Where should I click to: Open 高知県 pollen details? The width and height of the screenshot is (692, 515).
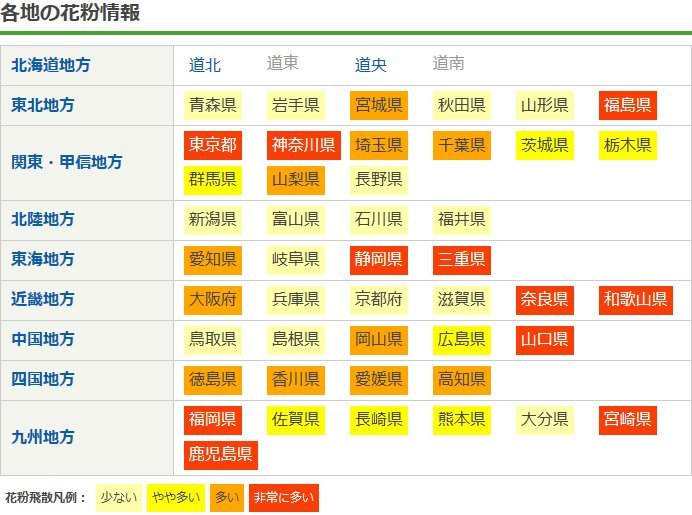click(461, 380)
